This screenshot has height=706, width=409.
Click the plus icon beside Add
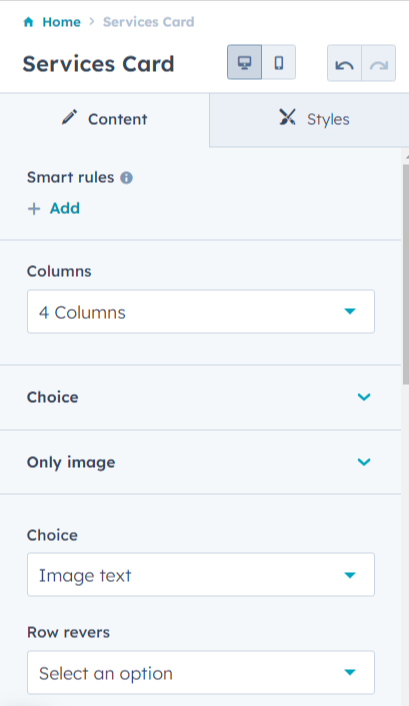point(34,209)
